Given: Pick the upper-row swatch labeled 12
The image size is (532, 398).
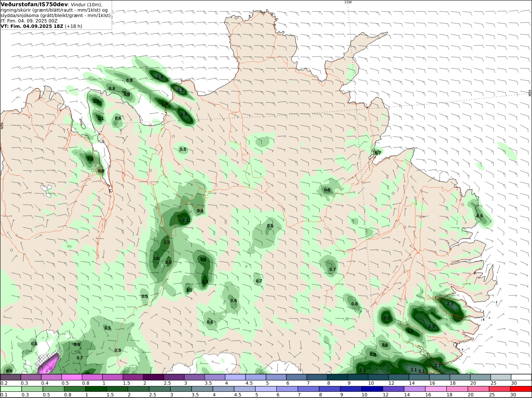Looking at the screenshot, I should pyautogui.click(x=399, y=377).
